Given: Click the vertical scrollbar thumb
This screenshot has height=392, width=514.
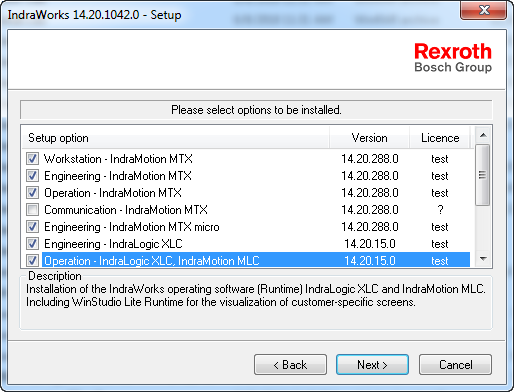Looking at the screenshot, I should tap(482, 175).
